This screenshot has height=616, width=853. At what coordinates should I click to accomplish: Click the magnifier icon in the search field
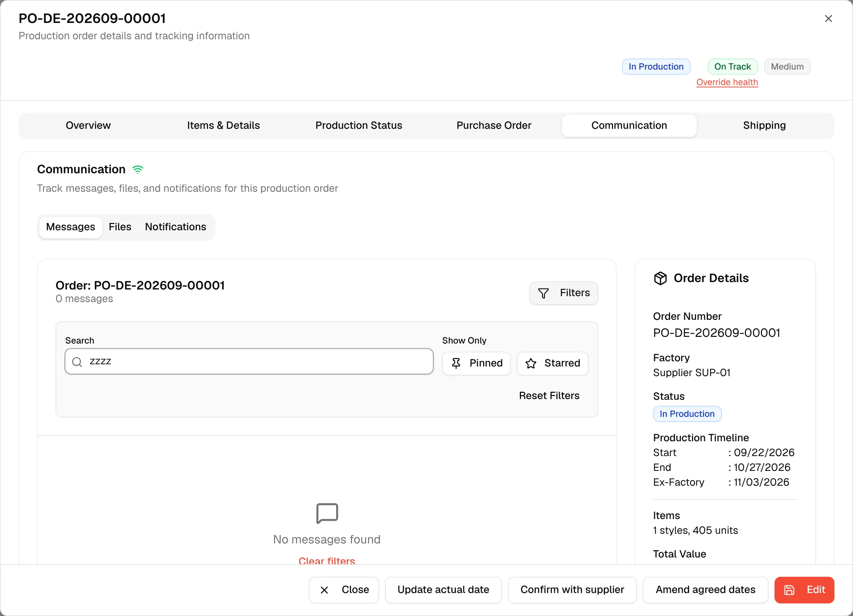coord(77,362)
